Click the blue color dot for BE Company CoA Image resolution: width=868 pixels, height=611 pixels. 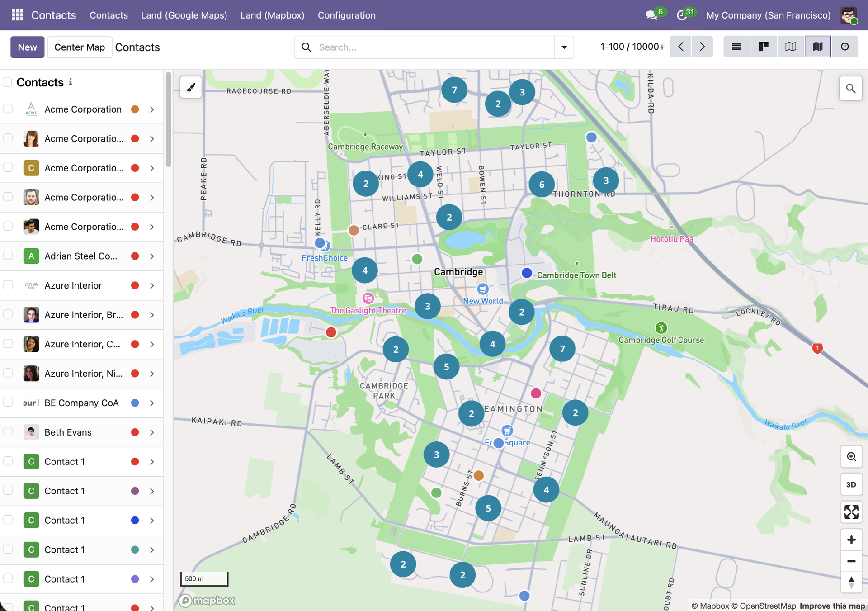click(135, 403)
